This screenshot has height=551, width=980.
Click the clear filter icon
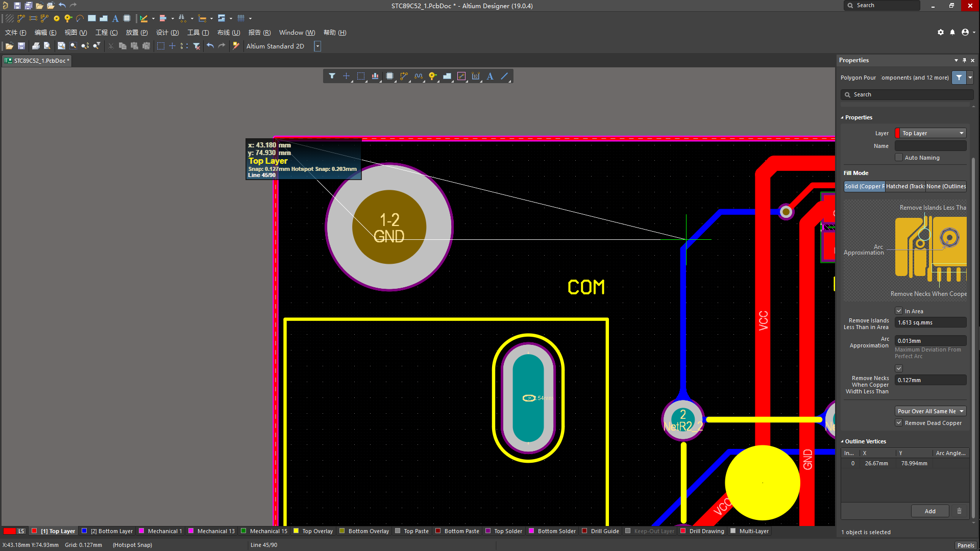pos(197,46)
